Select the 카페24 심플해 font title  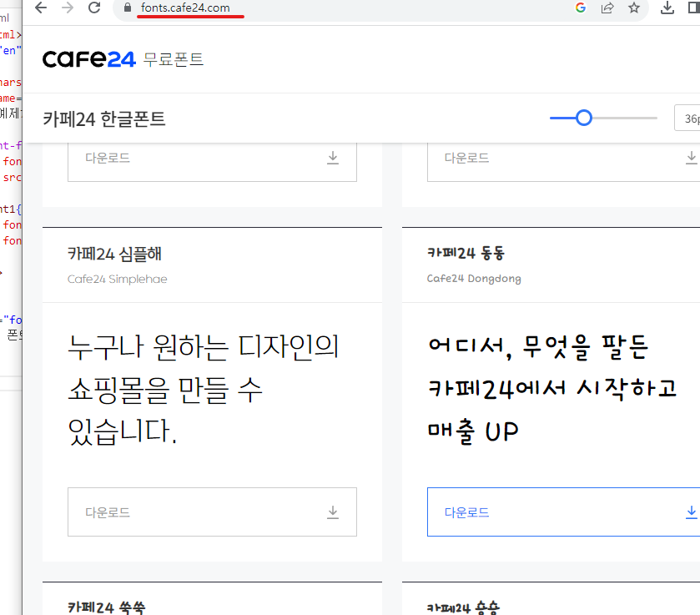click(115, 255)
